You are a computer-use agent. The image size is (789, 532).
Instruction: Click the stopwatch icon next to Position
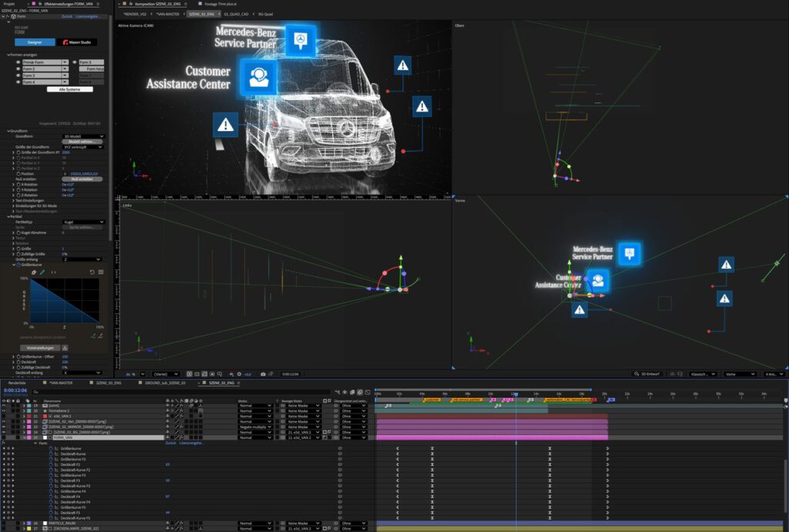pos(18,174)
